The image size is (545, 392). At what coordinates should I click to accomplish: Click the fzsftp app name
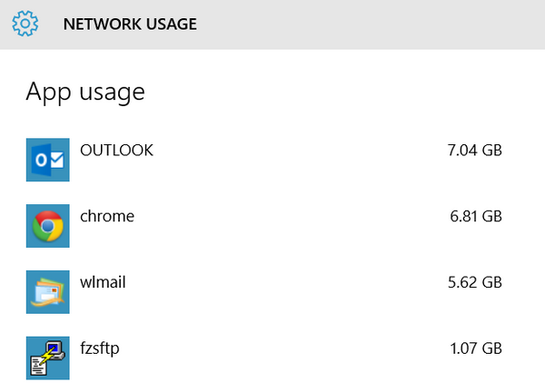click(100, 348)
